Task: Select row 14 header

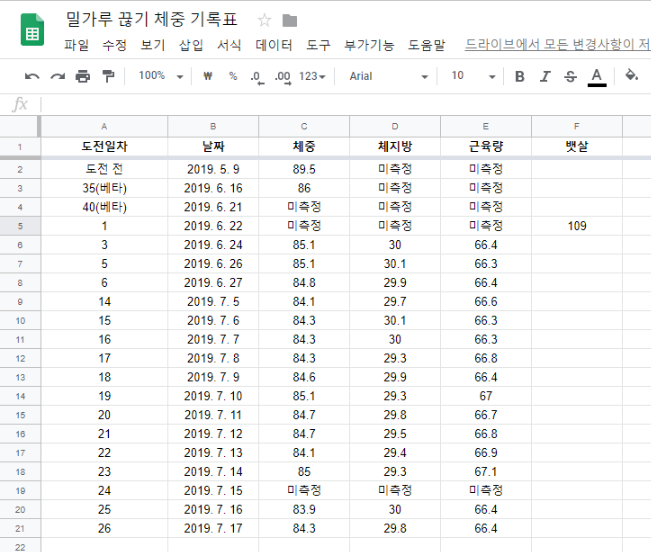Action: click(20, 396)
